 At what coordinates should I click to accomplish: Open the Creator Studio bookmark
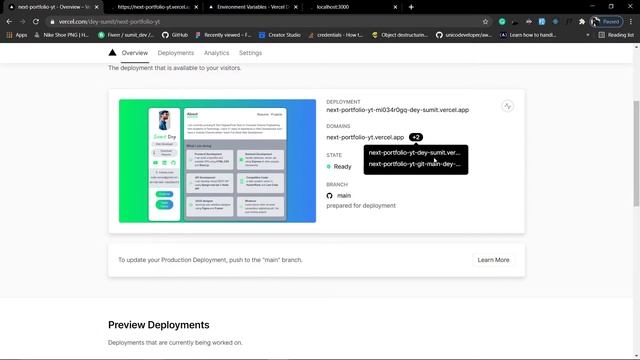tap(280, 35)
